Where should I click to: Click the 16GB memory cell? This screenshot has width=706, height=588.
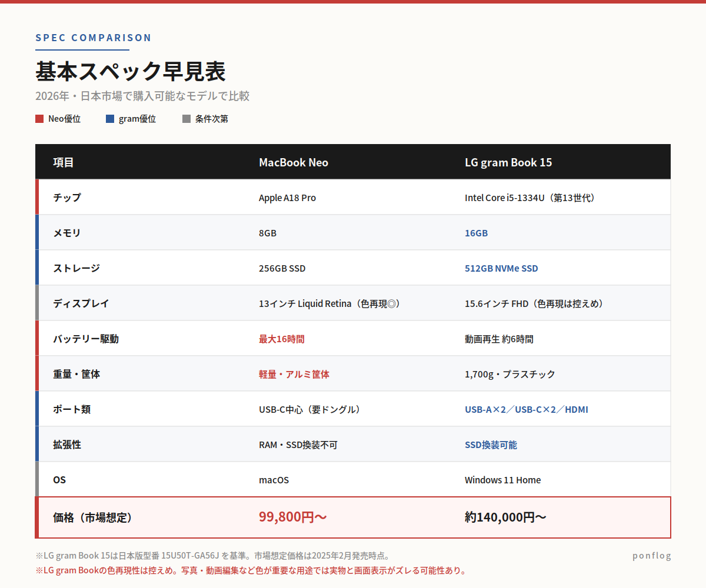point(476,233)
